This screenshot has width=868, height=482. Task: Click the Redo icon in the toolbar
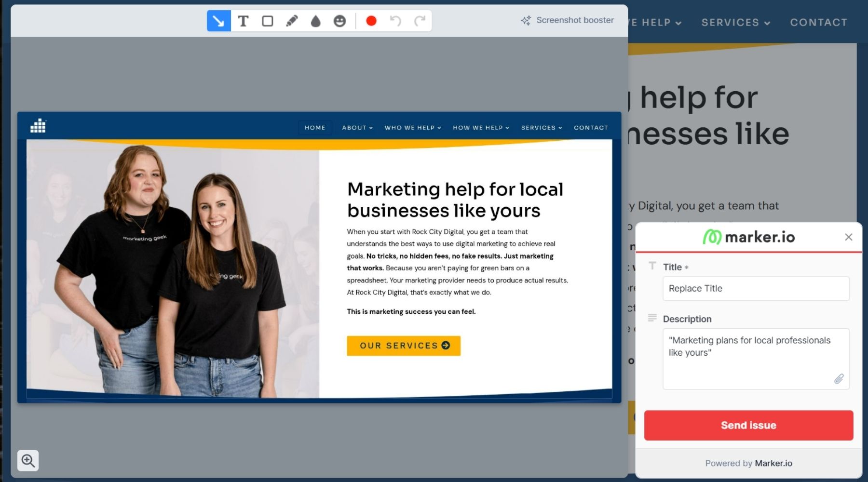[x=419, y=21]
